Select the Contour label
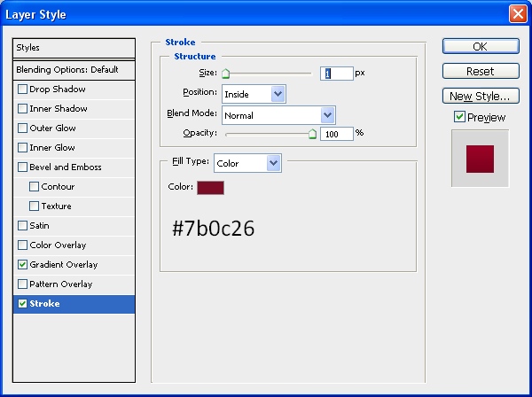Screen dimensions: 532x397 coord(58,186)
